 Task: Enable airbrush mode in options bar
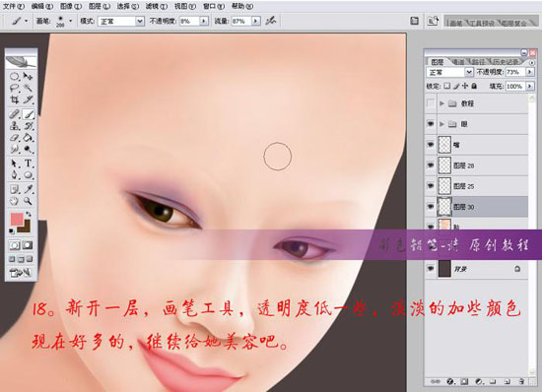click(x=271, y=21)
